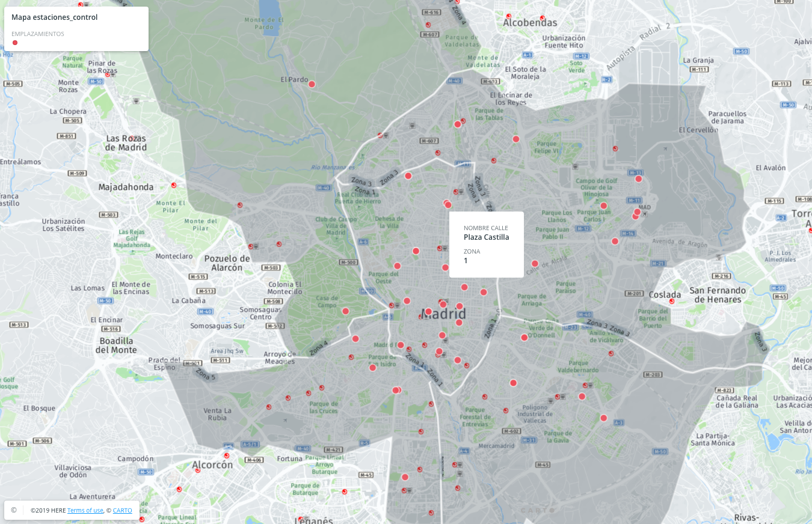The height and width of the screenshot is (524, 812).
Task: Click the Zona 5 boundary label
Action: [206, 374]
